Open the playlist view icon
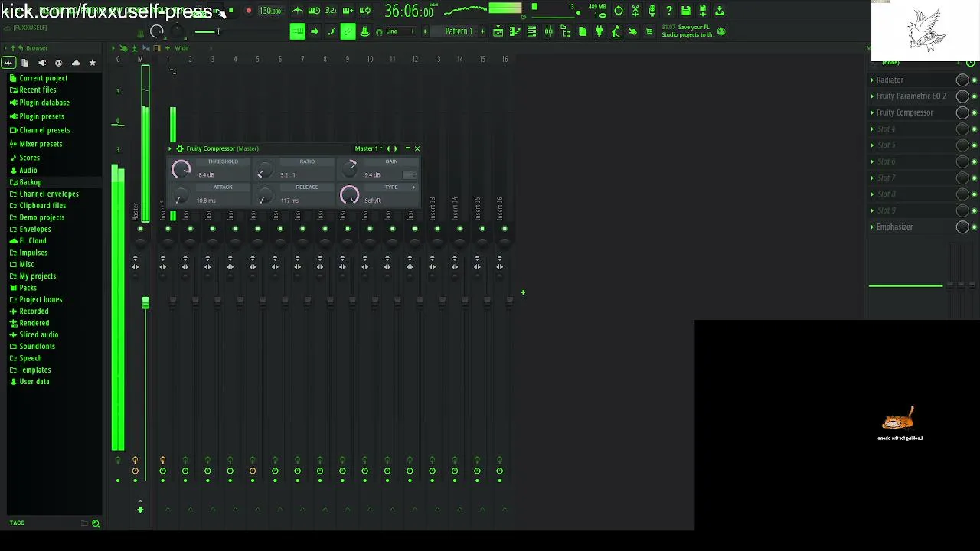The image size is (980, 551). click(498, 31)
